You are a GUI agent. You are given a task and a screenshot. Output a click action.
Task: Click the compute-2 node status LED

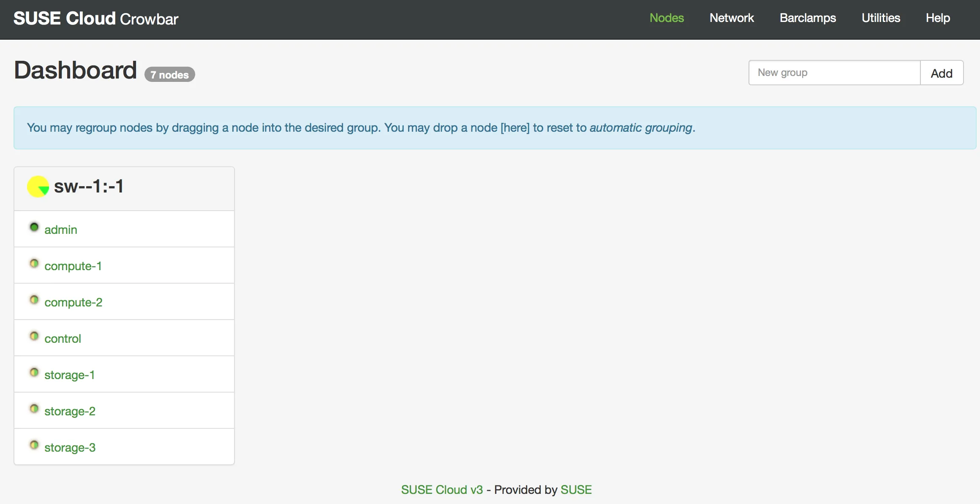pos(34,300)
